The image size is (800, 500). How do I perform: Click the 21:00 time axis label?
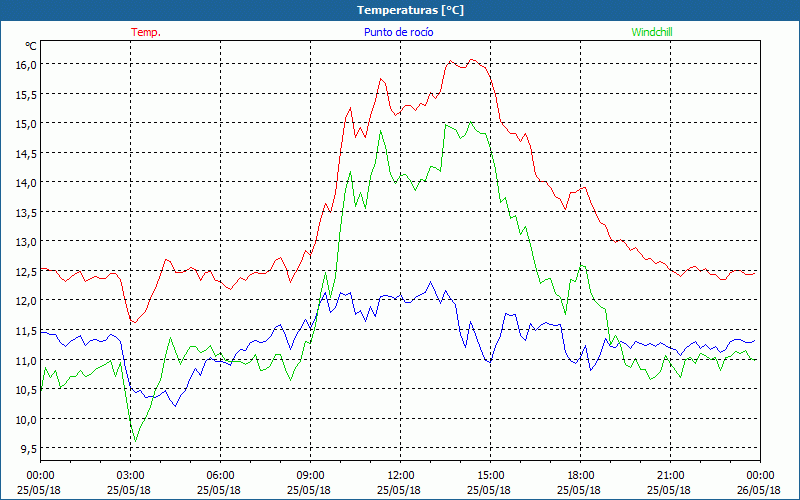coord(669,476)
